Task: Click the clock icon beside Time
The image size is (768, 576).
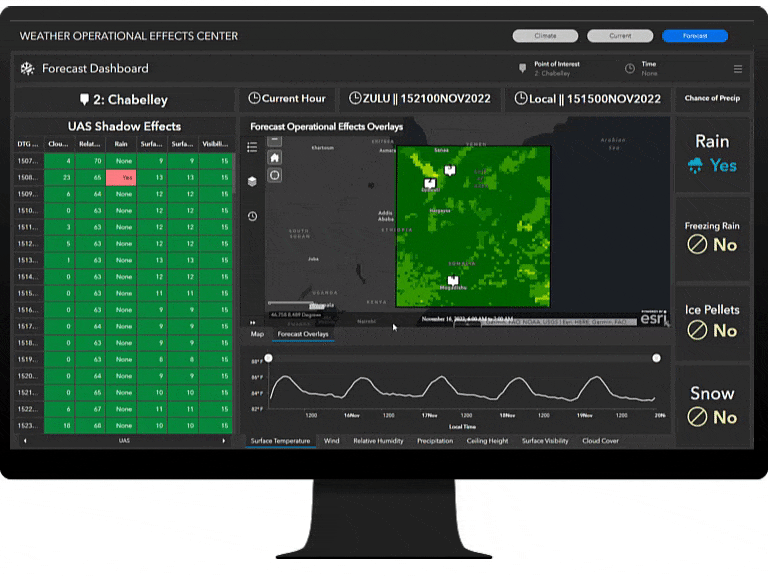Action: click(x=630, y=69)
